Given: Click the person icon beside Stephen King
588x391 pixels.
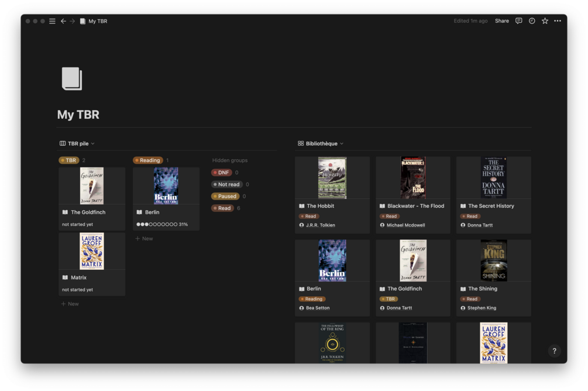Looking at the screenshot, I should coord(463,308).
